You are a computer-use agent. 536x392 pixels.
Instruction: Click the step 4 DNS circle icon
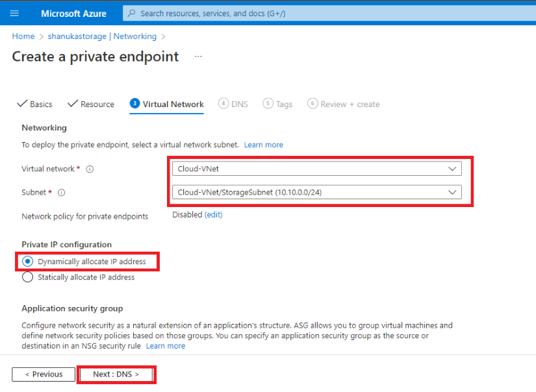point(223,103)
